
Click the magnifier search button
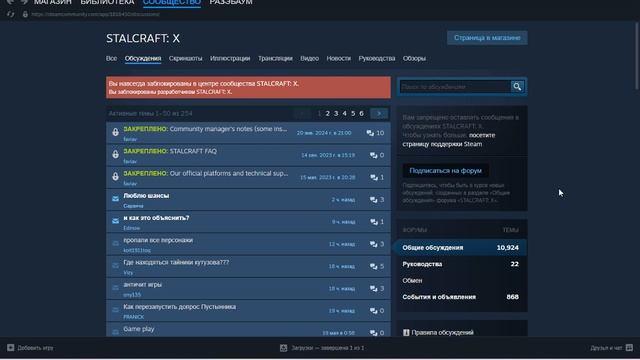click(x=517, y=87)
